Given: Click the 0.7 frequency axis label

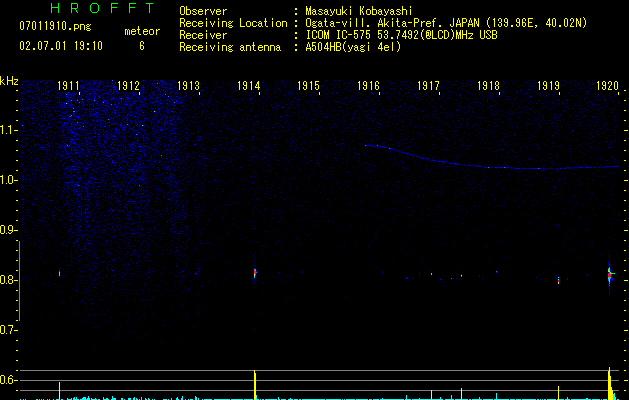Looking at the screenshot, I should [x=8, y=330].
